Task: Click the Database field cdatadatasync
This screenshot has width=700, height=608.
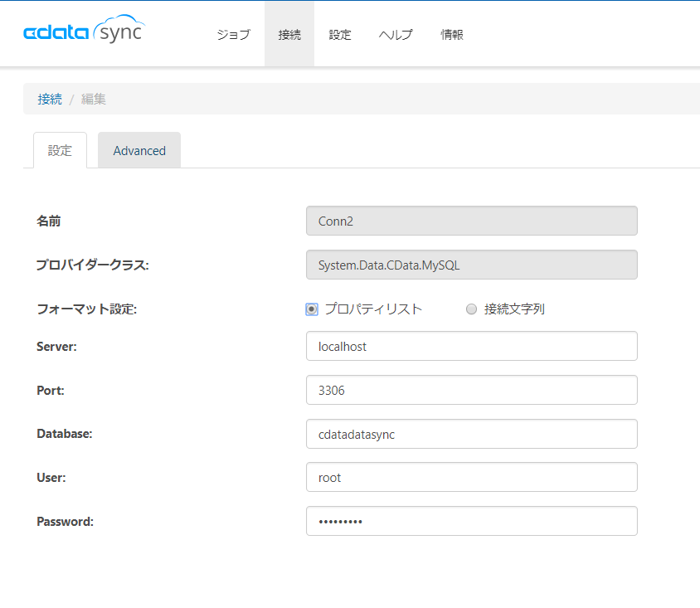Action: 471,434
